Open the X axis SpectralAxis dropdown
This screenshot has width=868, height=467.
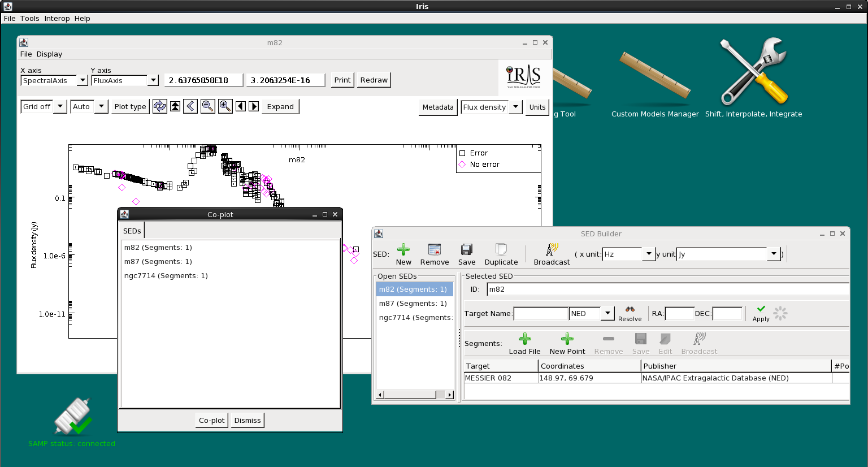point(83,80)
